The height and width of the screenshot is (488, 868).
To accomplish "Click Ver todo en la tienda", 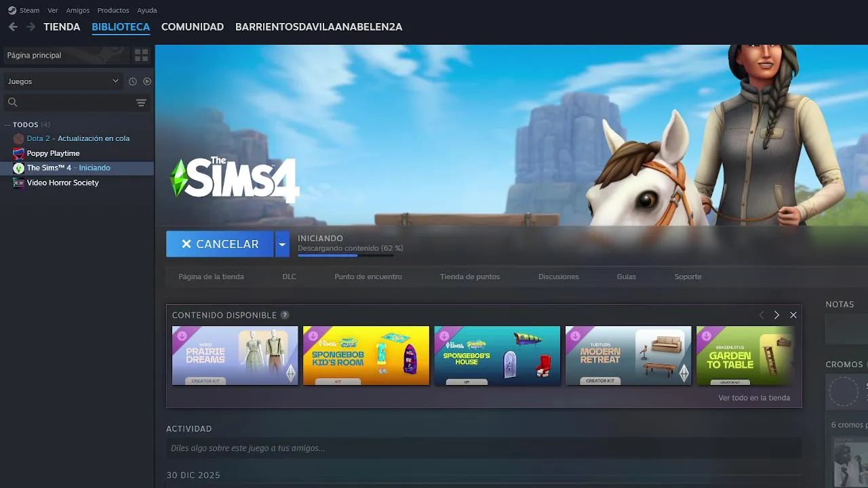I will [754, 398].
